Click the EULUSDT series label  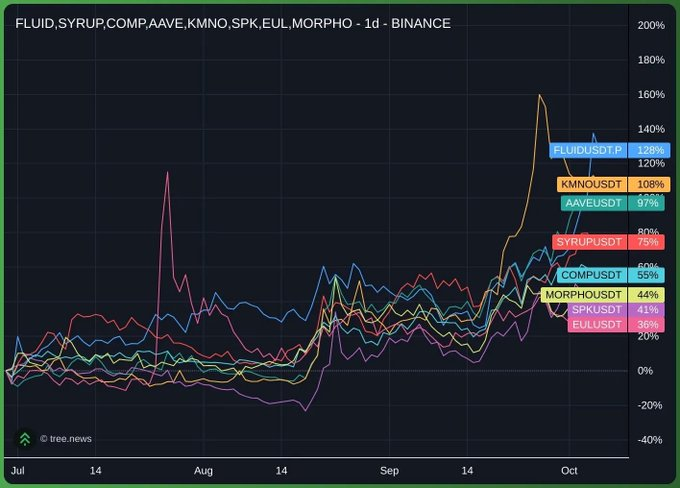(x=597, y=324)
